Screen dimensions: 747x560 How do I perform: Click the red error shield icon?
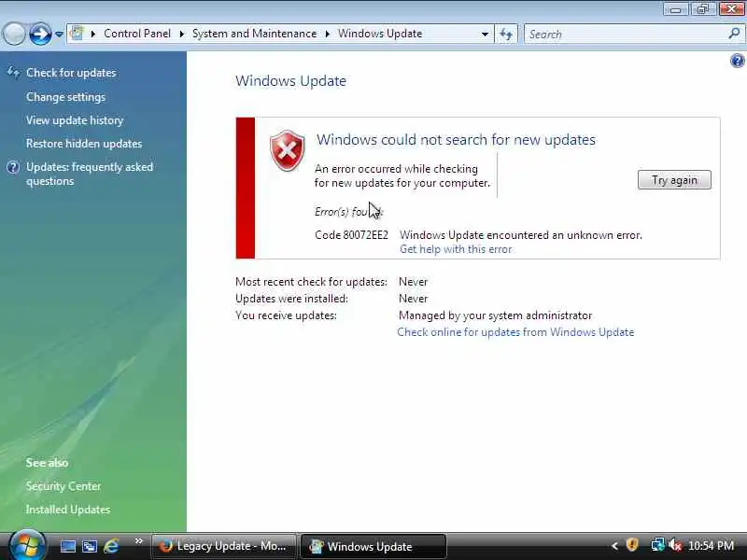tap(288, 150)
